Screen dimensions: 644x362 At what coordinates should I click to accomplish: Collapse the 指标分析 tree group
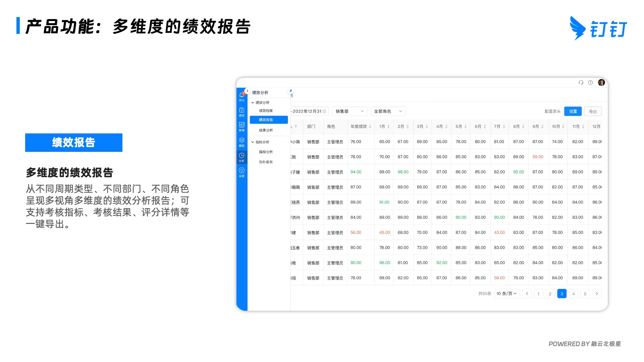[253, 142]
